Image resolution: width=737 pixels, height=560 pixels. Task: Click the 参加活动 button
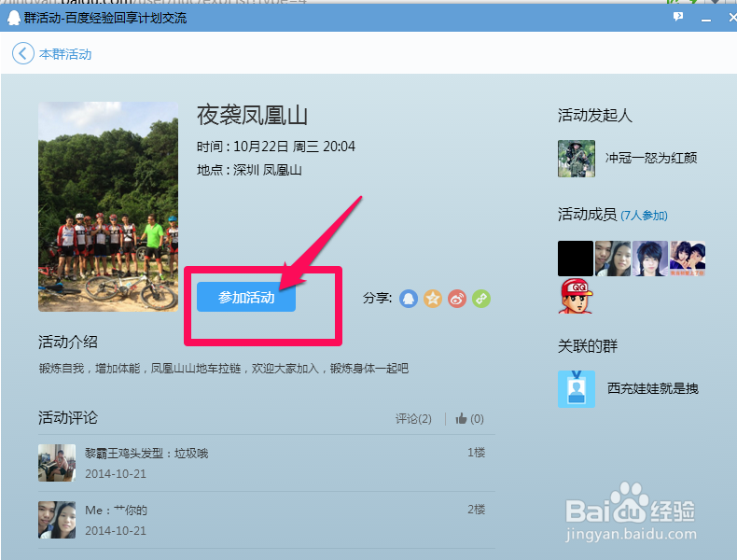[x=246, y=297]
